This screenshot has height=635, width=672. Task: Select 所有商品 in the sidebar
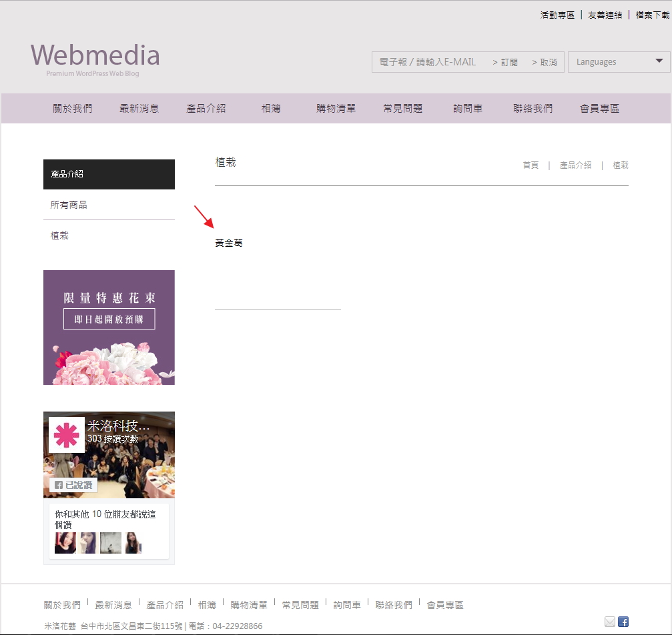(69, 205)
